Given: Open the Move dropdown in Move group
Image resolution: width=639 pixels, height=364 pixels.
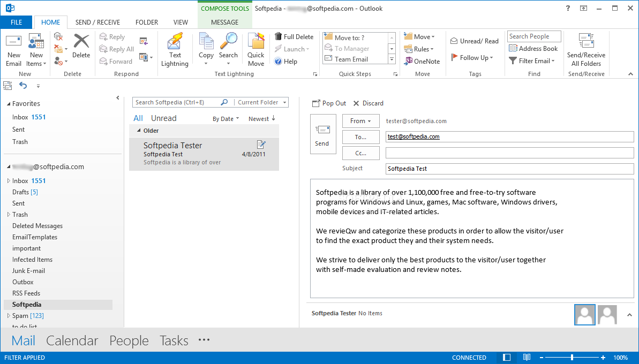Looking at the screenshot, I should pyautogui.click(x=419, y=36).
